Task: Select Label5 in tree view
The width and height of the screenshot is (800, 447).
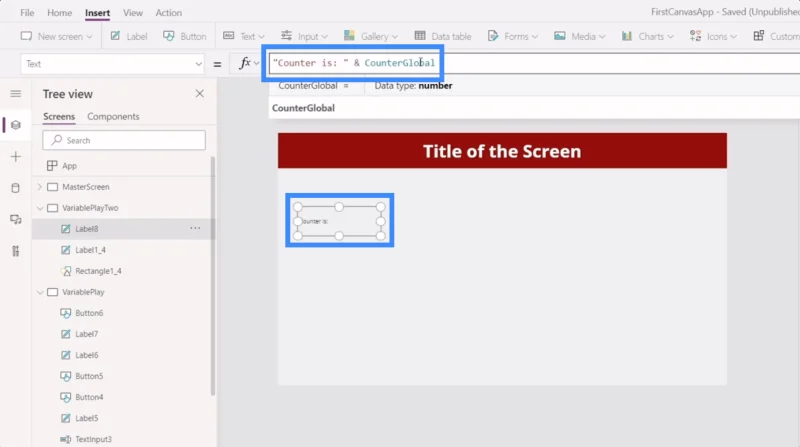Action: pos(86,418)
